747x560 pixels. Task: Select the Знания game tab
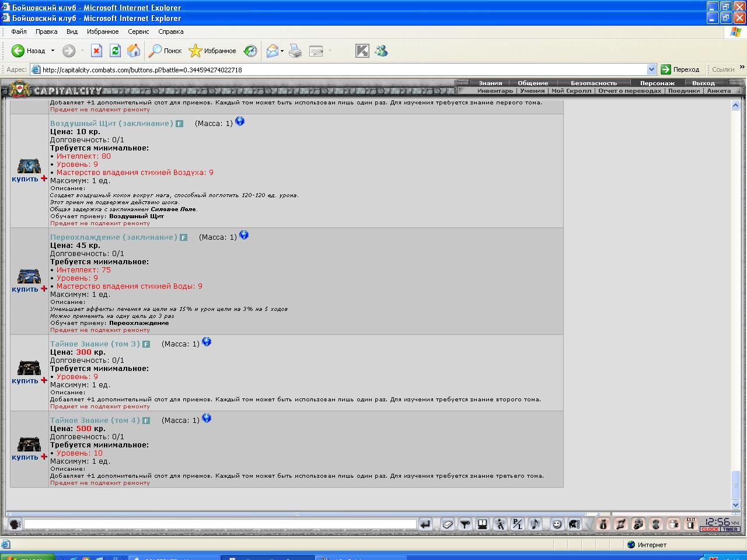(x=490, y=83)
